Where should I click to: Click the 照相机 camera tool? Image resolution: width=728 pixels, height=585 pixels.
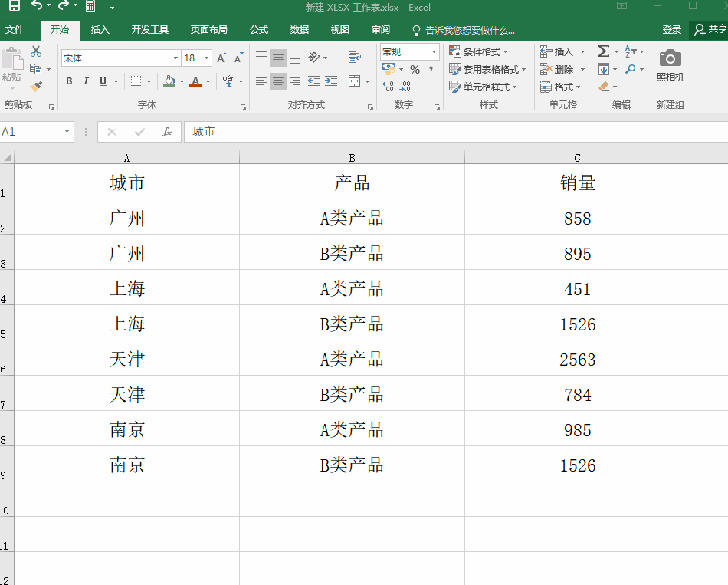671,64
